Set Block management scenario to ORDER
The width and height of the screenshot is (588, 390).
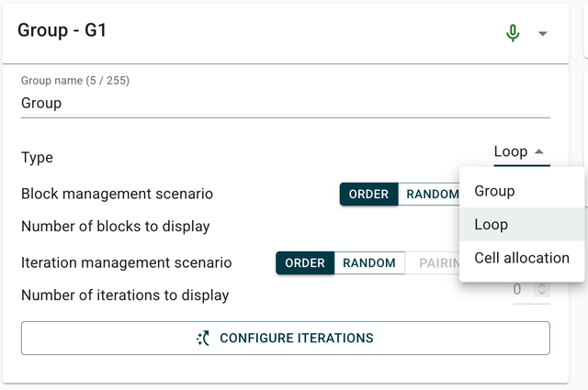click(x=368, y=194)
